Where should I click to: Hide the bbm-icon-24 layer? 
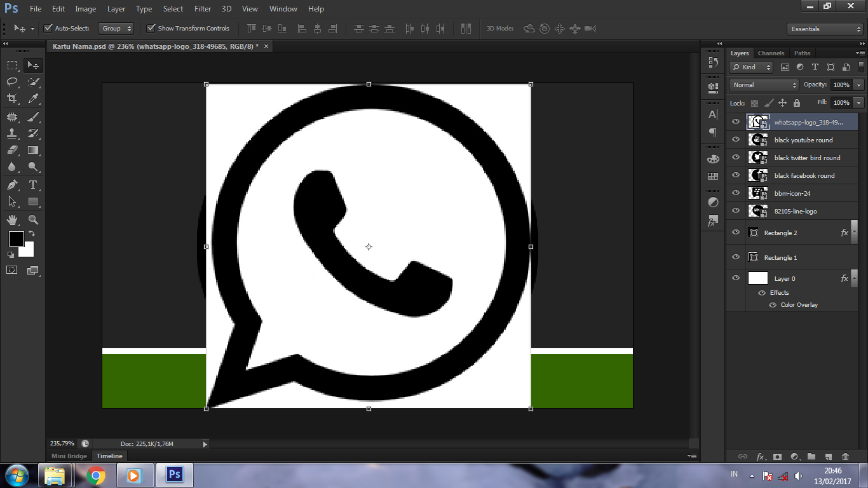736,193
